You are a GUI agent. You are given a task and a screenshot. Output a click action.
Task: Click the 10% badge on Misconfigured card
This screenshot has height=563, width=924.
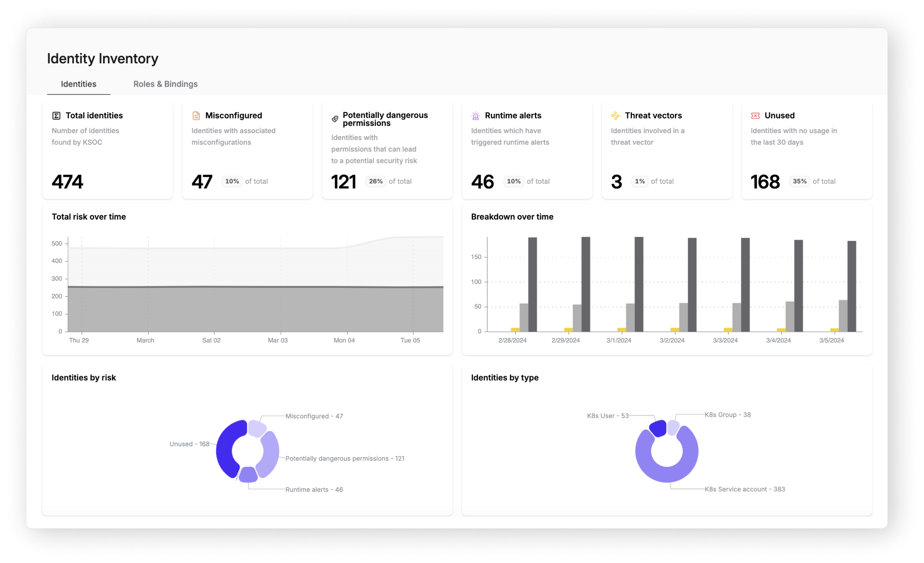click(232, 181)
